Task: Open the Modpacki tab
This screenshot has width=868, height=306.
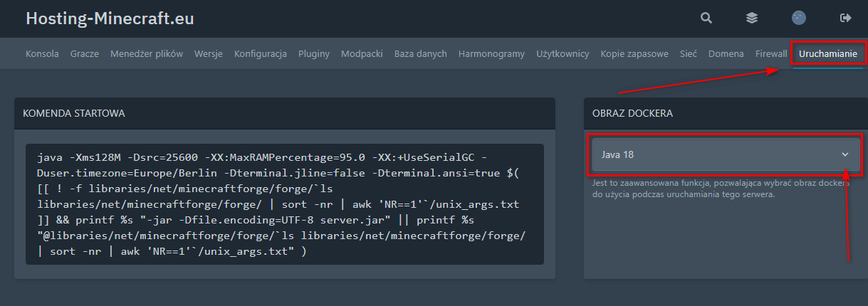Action: [362, 53]
